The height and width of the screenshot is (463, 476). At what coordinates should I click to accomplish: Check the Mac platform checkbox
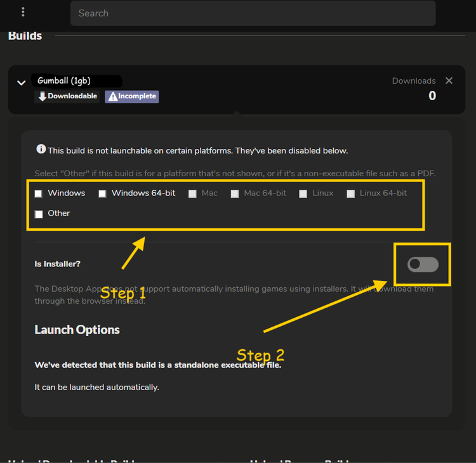(192, 194)
